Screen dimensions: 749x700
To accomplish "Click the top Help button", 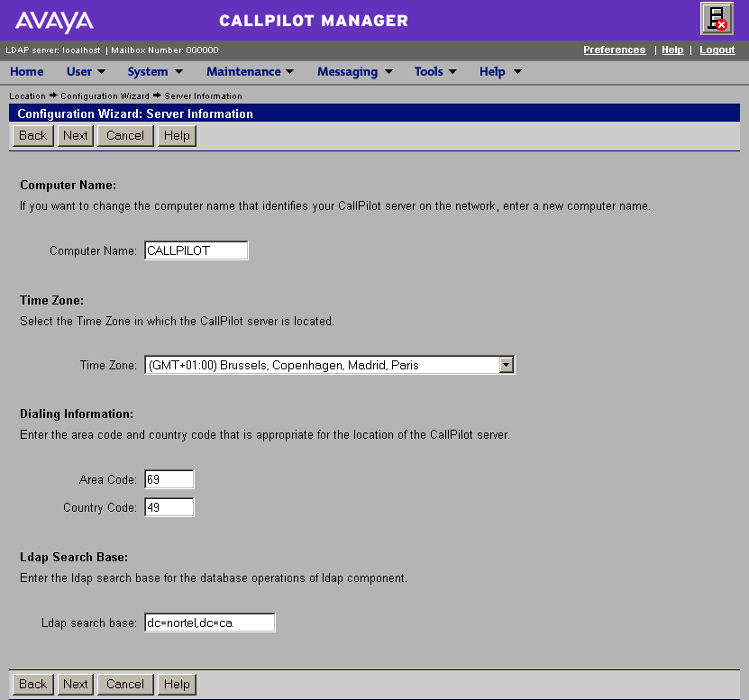I will (177, 136).
